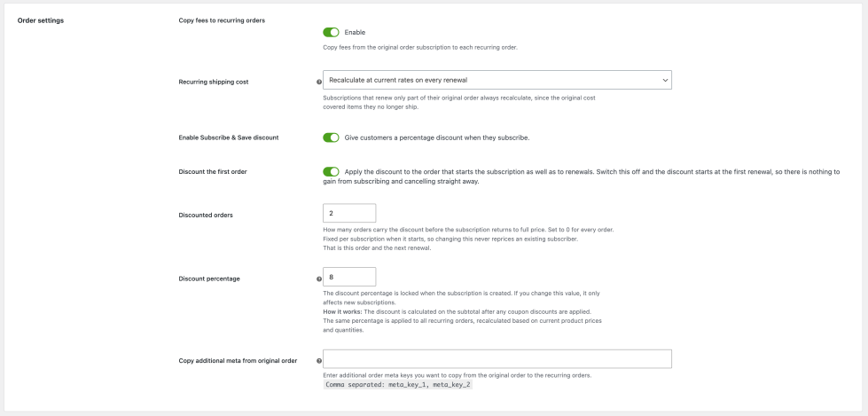Disable the Copy fees to recurring orders toggle
Image resolution: width=868 pixels, height=416 pixels.
tap(331, 32)
